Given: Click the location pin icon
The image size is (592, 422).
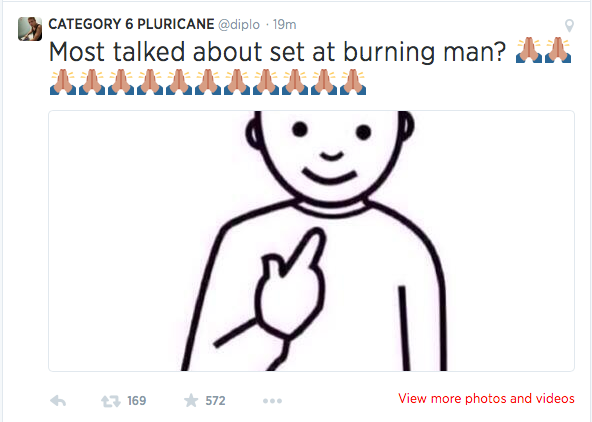Looking at the screenshot, I should [x=569, y=26].
